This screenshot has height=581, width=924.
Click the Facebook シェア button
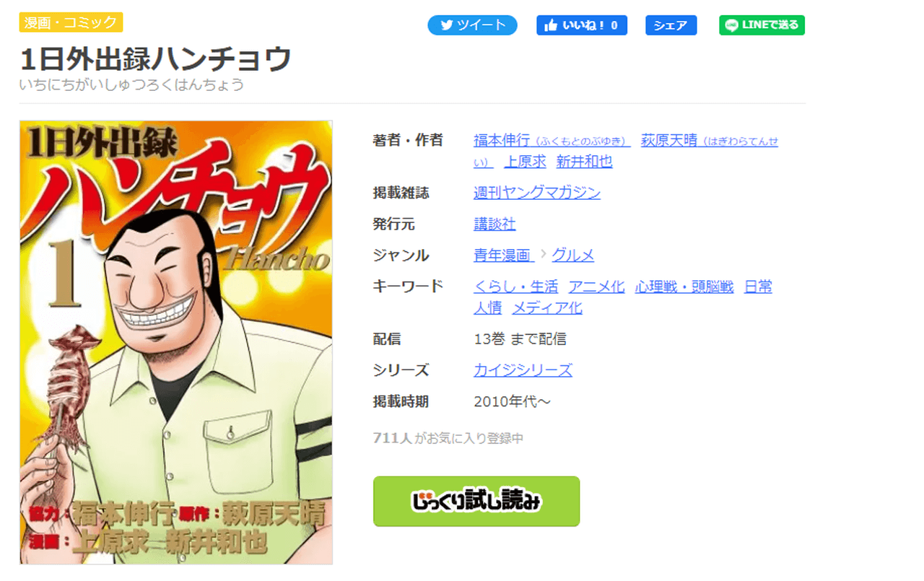[x=671, y=25]
